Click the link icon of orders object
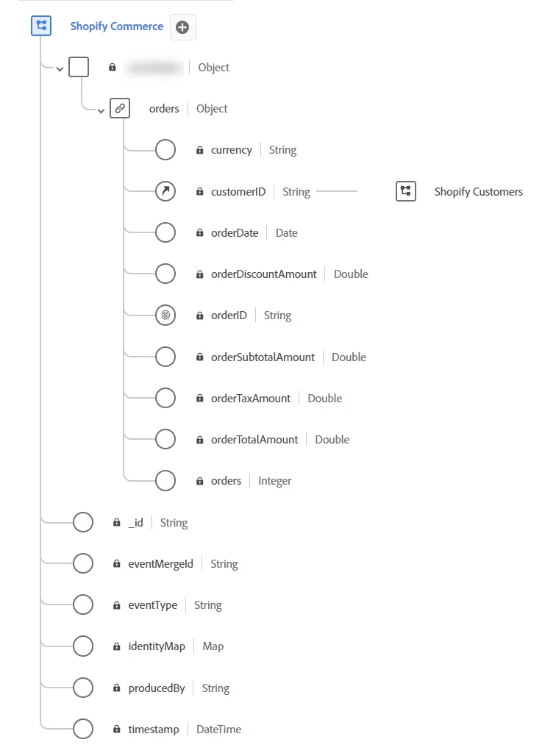The image size is (556, 756). [120, 108]
